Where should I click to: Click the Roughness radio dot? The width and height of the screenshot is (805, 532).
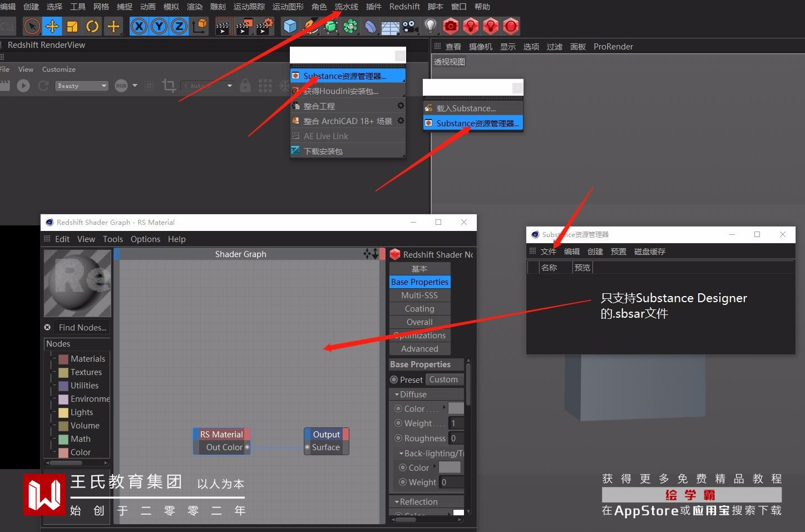click(398, 438)
